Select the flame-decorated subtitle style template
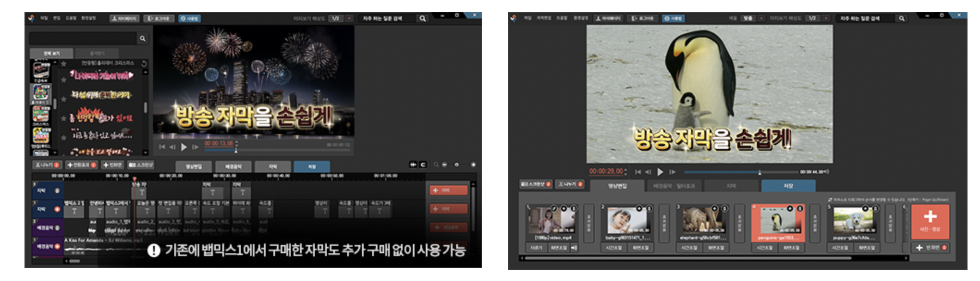980x281 pixels. [101, 116]
